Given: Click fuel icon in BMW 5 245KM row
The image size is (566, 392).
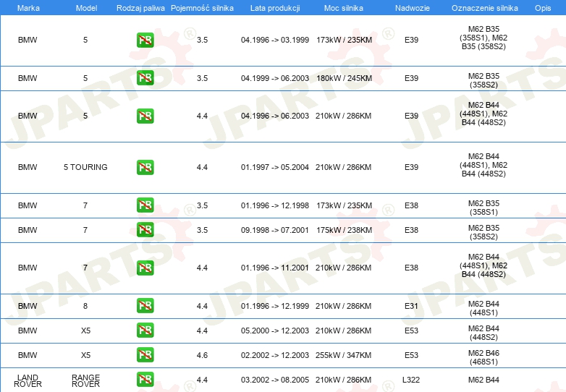Looking at the screenshot, I should (x=145, y=78).
